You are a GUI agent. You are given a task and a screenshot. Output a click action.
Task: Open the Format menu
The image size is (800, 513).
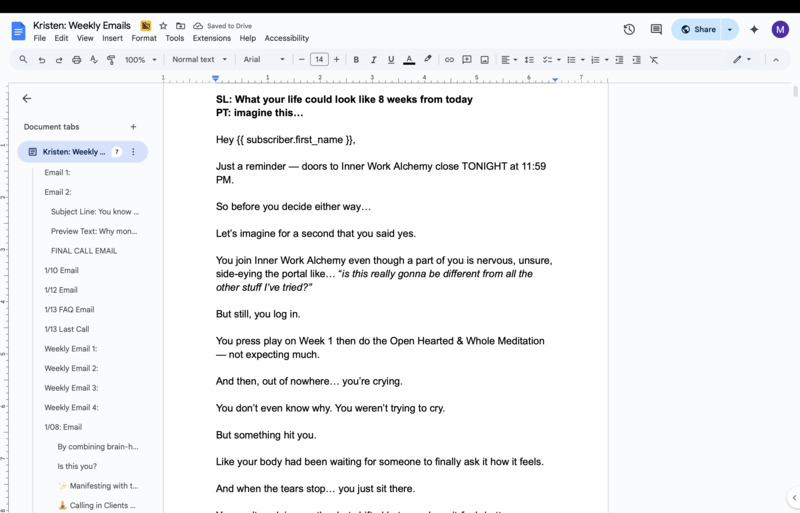144,38
